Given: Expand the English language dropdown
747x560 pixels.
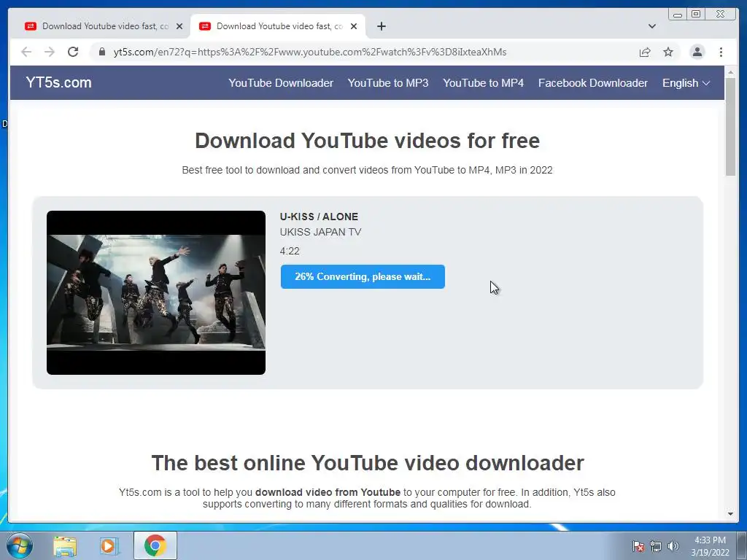Looking at the screenshot, I should click(686, 83).
